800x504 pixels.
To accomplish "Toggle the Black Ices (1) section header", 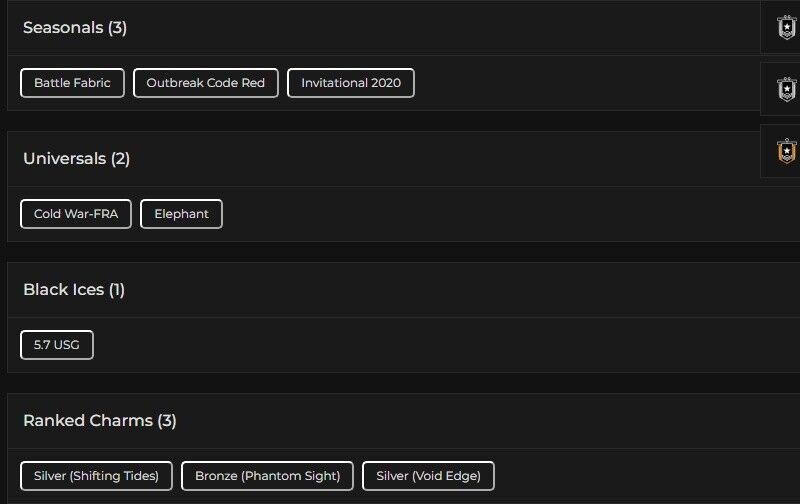I will pyautogui.click(x=74, y=290).
